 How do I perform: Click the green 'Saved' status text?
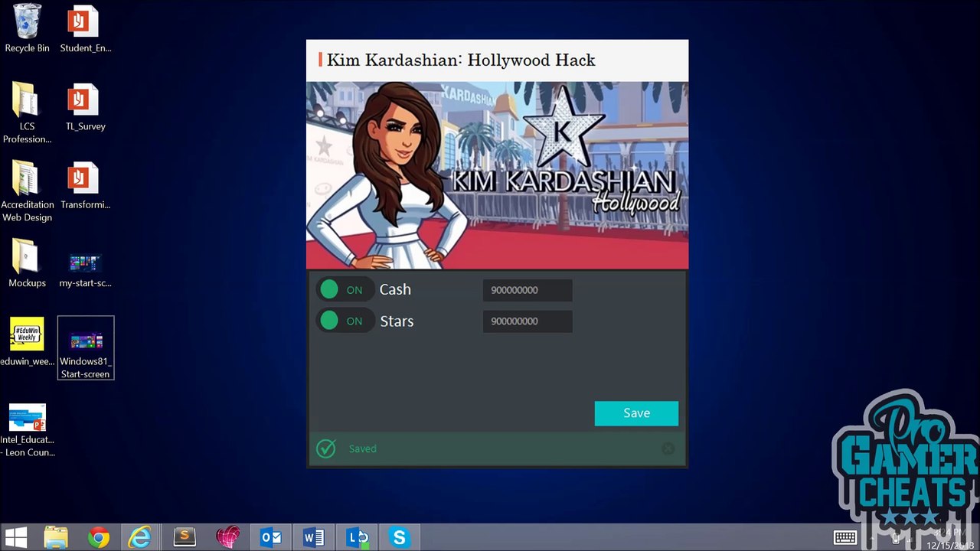(x=362, y=448)
